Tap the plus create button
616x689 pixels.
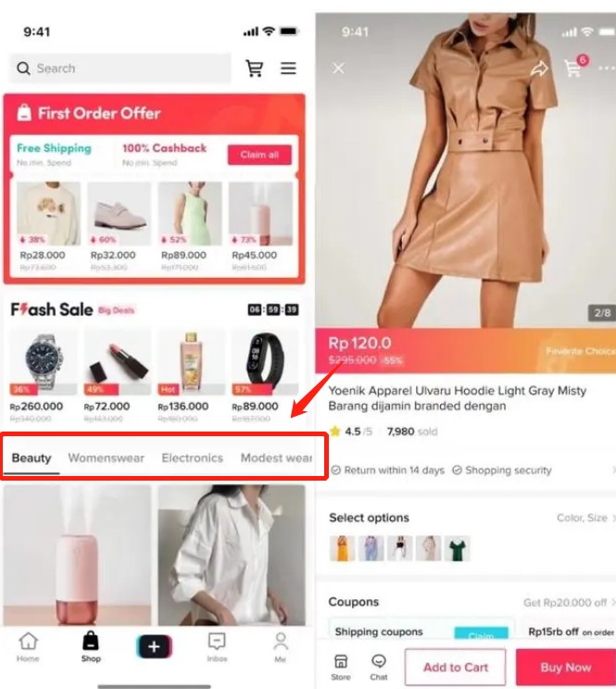click(154, 646)
